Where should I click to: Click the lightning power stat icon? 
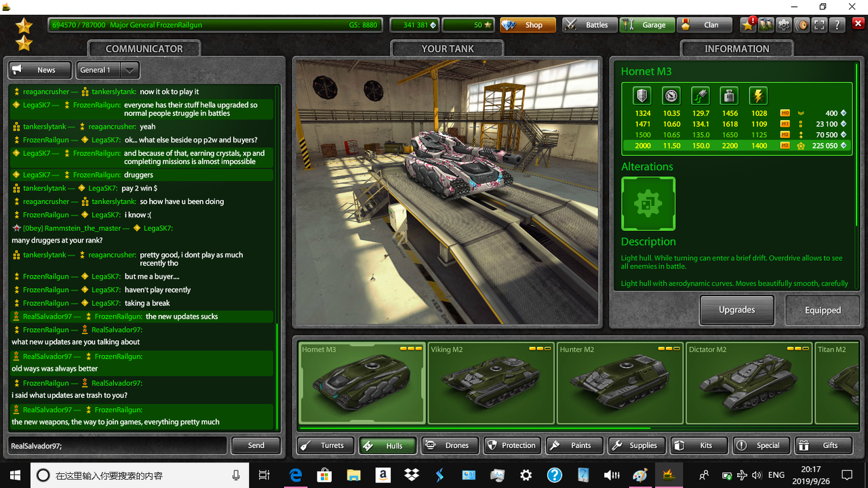[759, 95]
